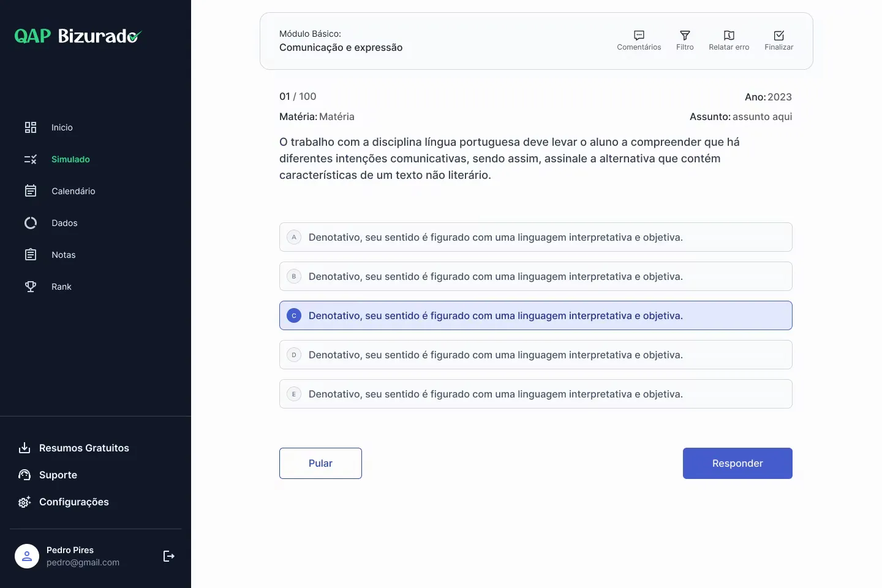The height and width of the screenshot is (588, 882).
Task: Open the Filtro funnel icon
Action: pyautogui.click(x=685, y=36)
